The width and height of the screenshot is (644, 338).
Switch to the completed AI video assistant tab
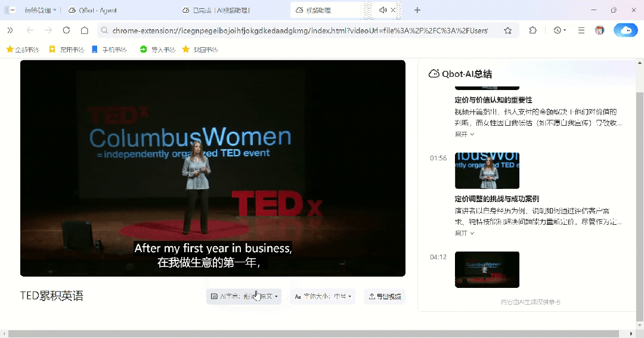[216, 10]
